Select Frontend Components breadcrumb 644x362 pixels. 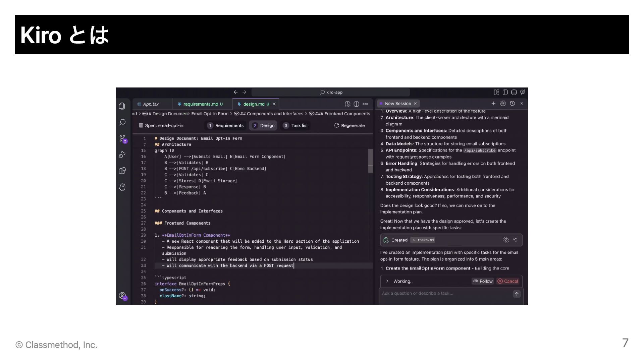click(339, 114)
